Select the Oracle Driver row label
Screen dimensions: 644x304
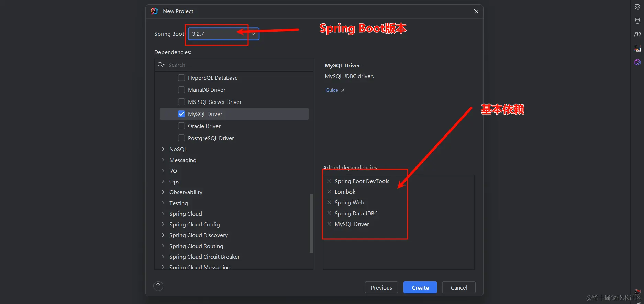(x=204, y=126)
